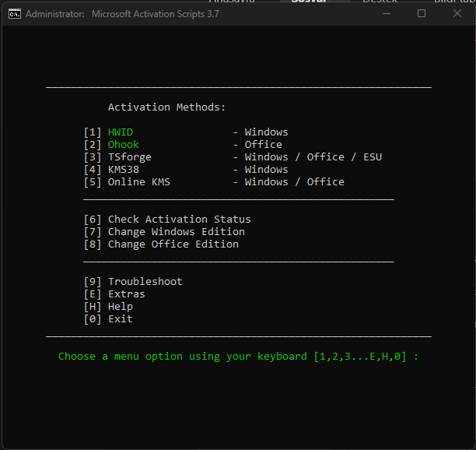Close the Microsoft Activation Scripts window
Viewport: 476px width, 450px height.
[x=457, y=14]
